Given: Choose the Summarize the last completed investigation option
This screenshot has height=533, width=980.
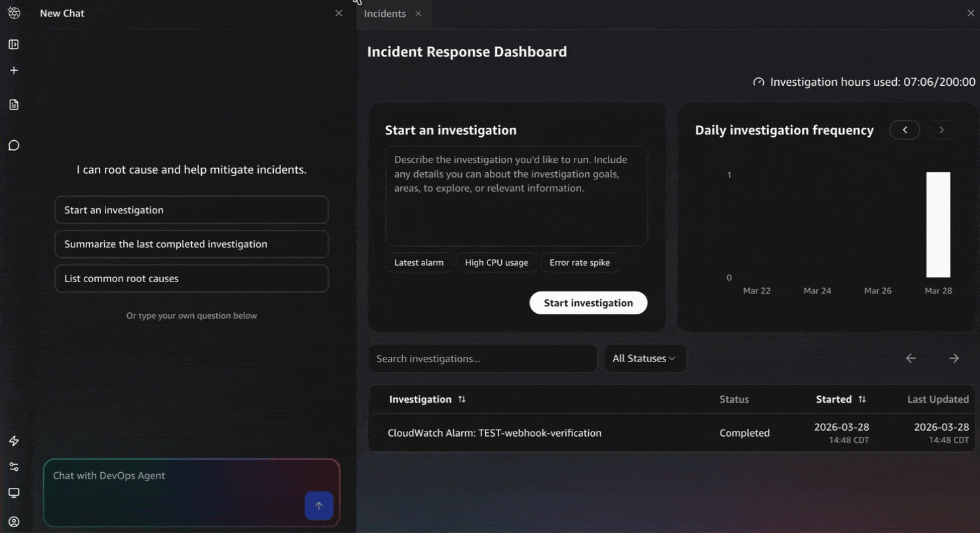Looking at the screenshot, I should click(x=191, y=244).
